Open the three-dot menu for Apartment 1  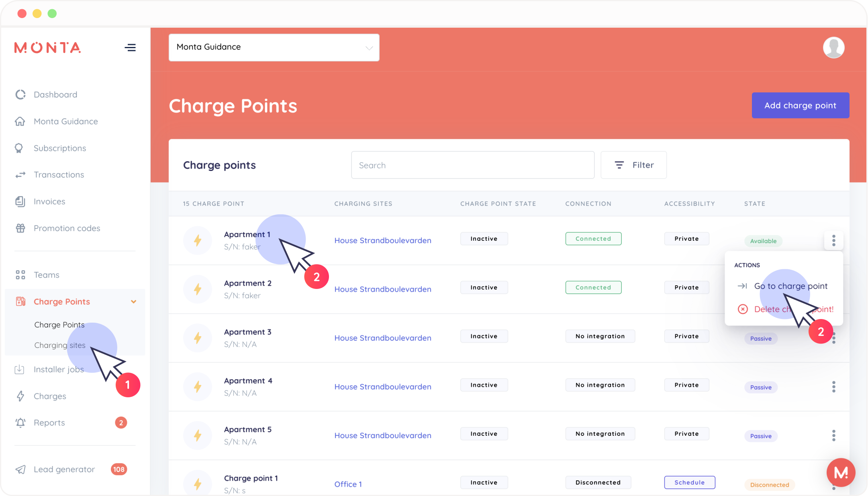pos(834,240)
